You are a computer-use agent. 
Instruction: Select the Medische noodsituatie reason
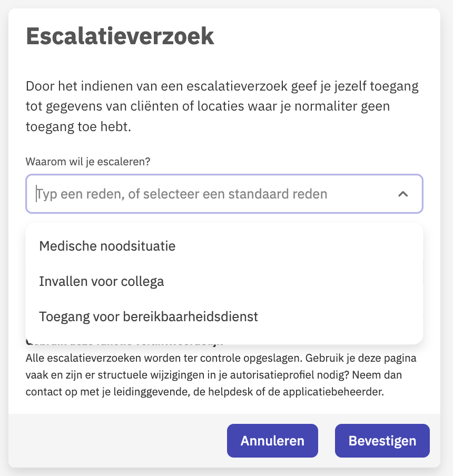107,246
